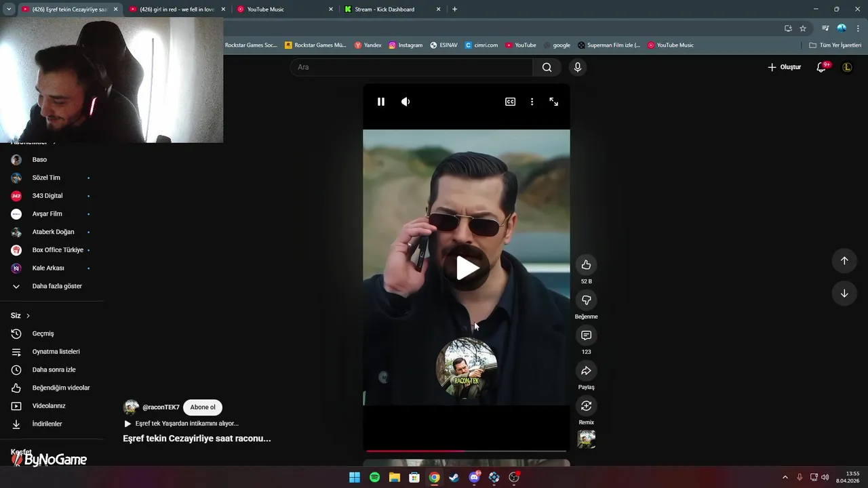Click the search magnifier button

click(547, 67)
